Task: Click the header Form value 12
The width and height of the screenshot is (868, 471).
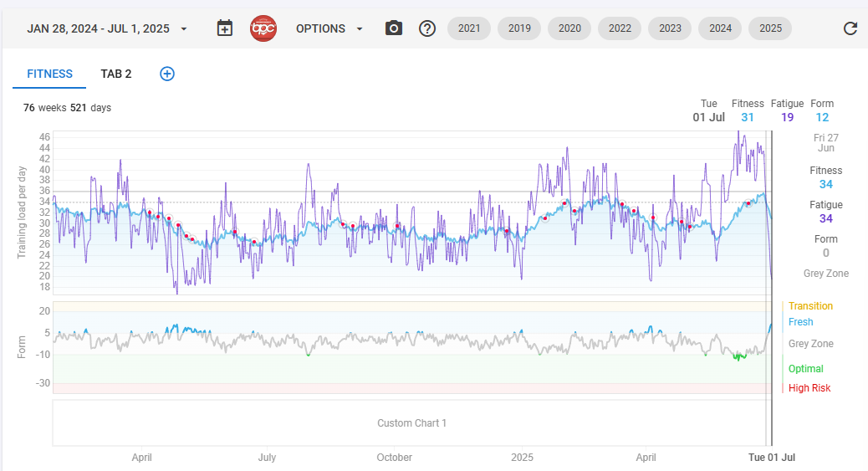Action: click(822, 117)
